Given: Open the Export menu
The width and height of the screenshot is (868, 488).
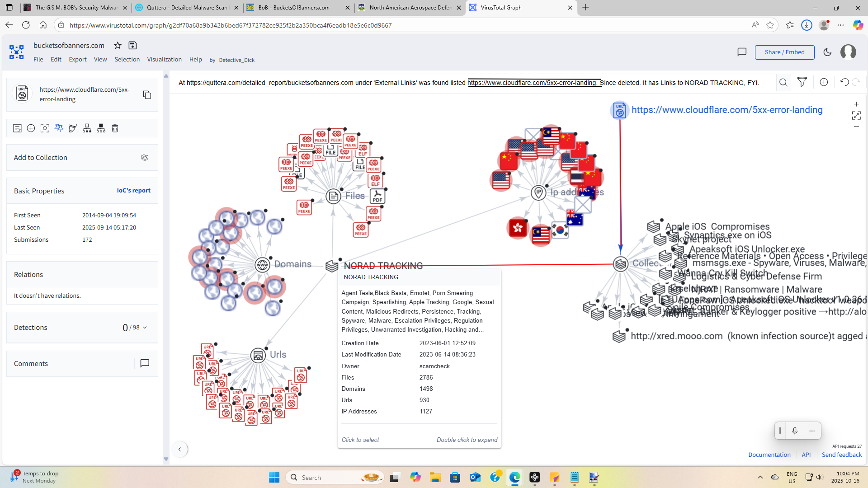Looking at the screenshot, I should [x=78, y=60].
